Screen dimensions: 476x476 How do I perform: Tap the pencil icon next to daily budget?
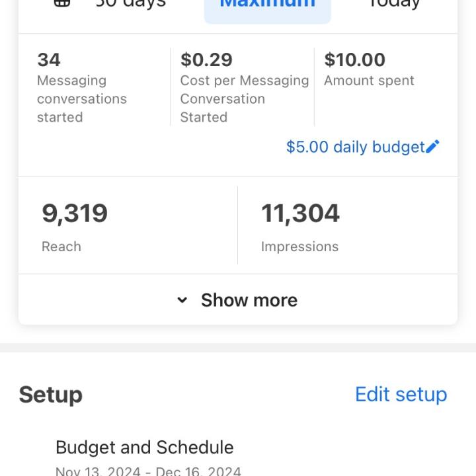coord(432,147)
